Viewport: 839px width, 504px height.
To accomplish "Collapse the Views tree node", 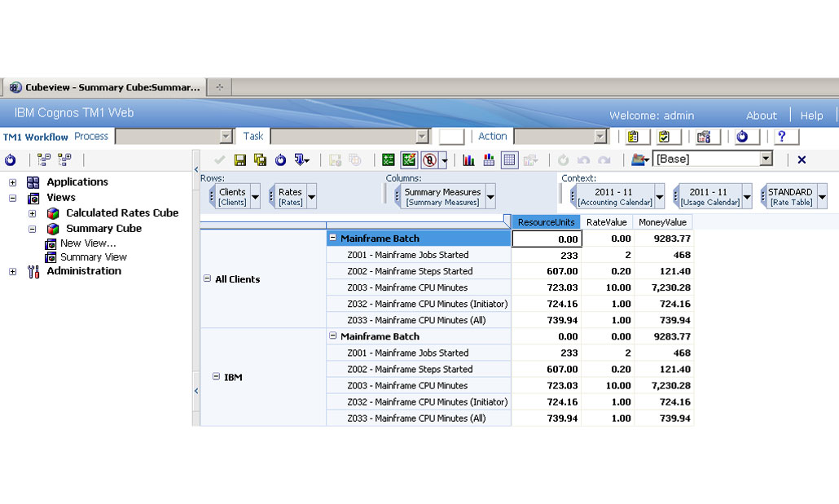I will pyautogui.click(x=13, y=198).
